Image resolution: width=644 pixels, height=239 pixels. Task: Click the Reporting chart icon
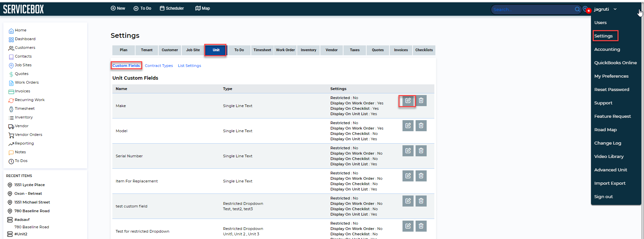(x=11, y=144)
